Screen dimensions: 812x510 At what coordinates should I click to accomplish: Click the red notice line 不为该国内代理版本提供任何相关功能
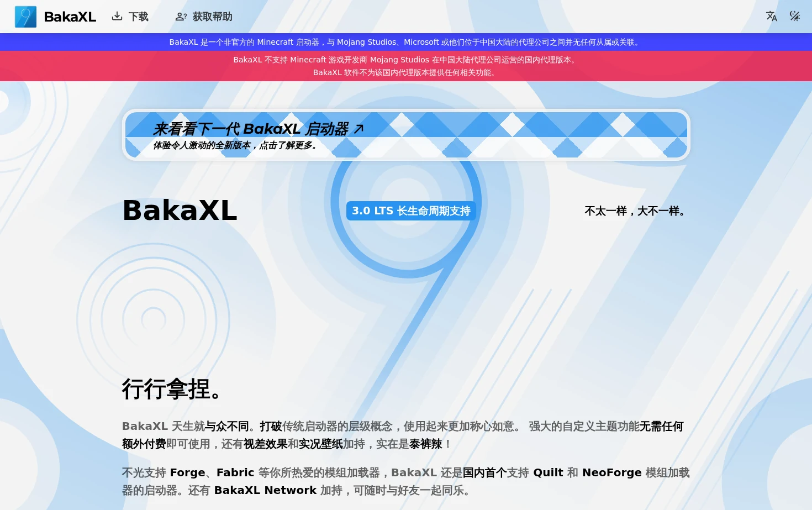point(406,72)
